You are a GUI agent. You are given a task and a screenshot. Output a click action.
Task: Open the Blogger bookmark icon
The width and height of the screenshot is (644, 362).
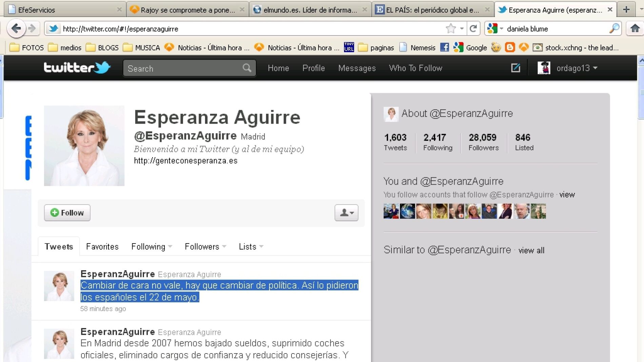point(510,47)
